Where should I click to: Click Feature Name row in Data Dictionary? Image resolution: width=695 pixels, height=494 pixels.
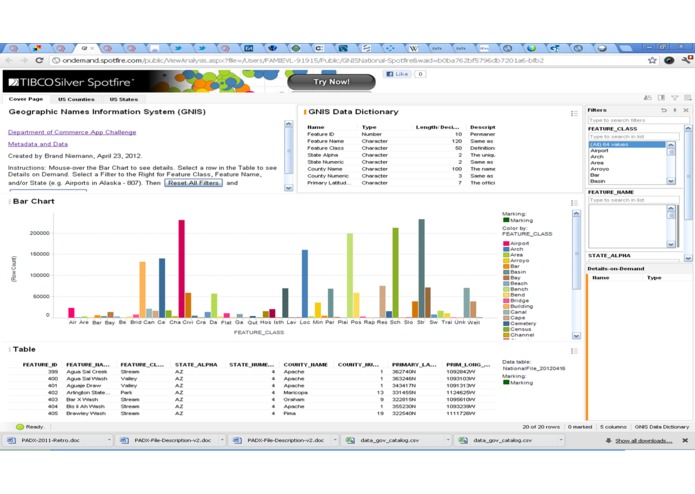401,141
